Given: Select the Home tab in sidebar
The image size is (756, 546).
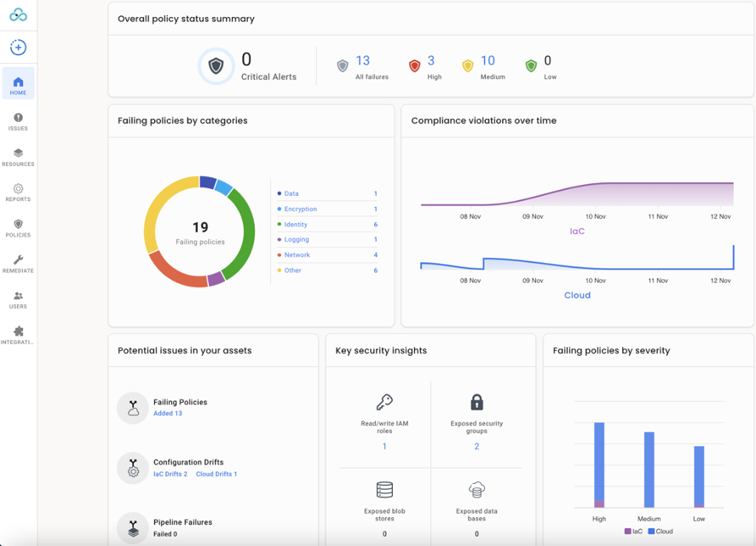Looking at the screenshot, I should tap(18, 85).
